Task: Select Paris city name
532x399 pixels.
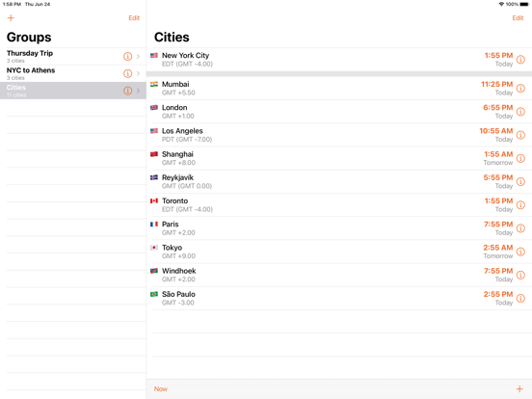Action: [170, 225]
